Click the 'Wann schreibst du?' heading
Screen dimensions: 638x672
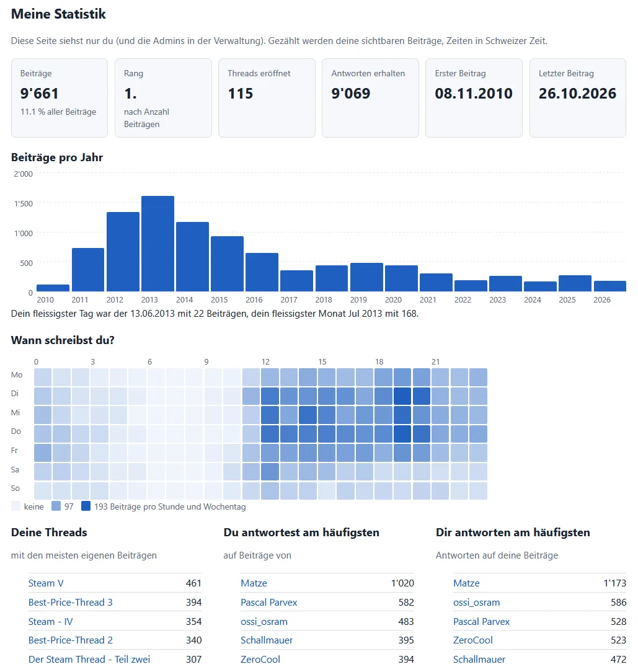(63, 340)
